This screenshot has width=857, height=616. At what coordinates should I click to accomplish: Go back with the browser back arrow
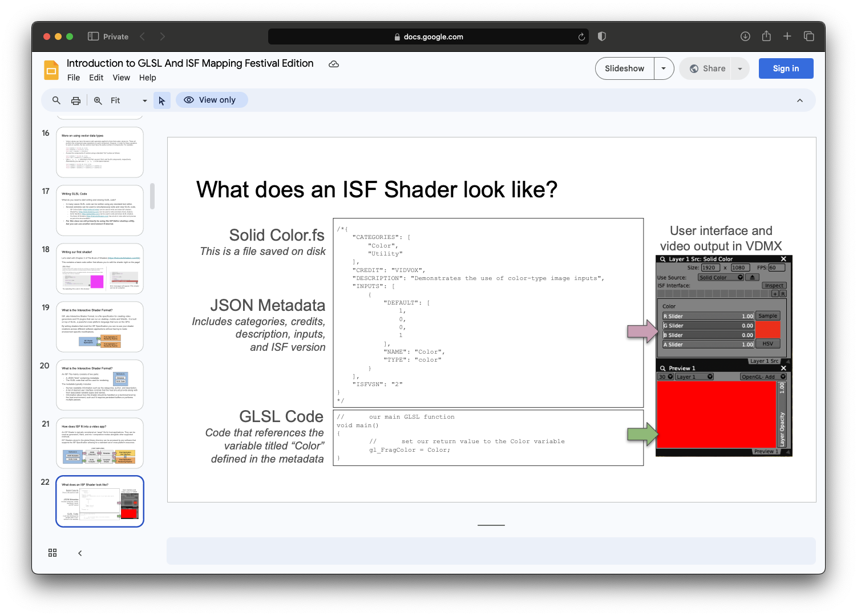pos(143,37)
